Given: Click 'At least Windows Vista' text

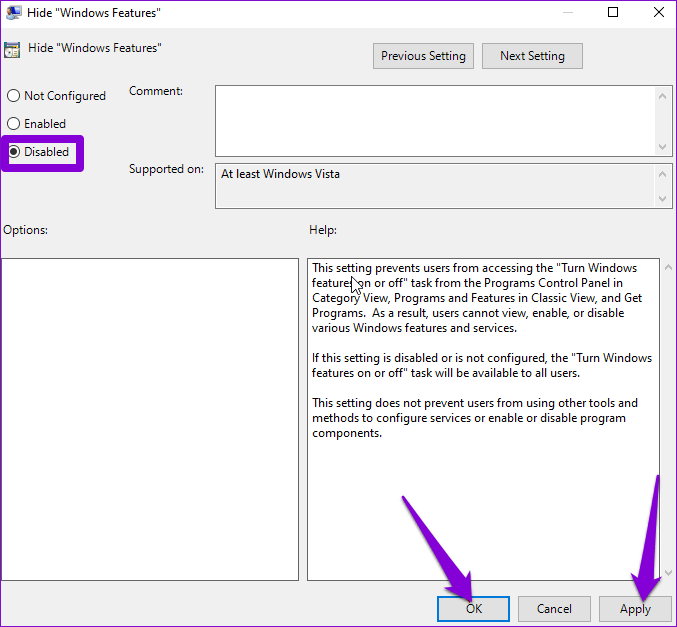Looking at the screenshot, I should pyautogui.click(x=280, y=174).
